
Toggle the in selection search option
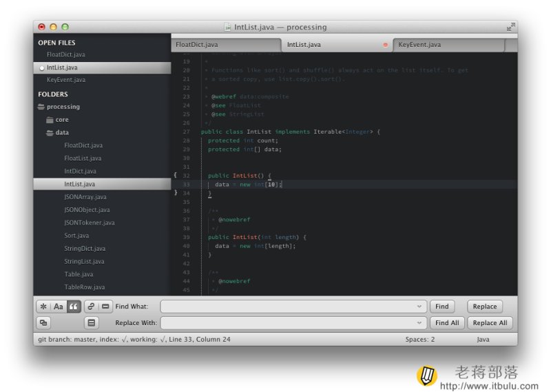click(x=105, y=307)
